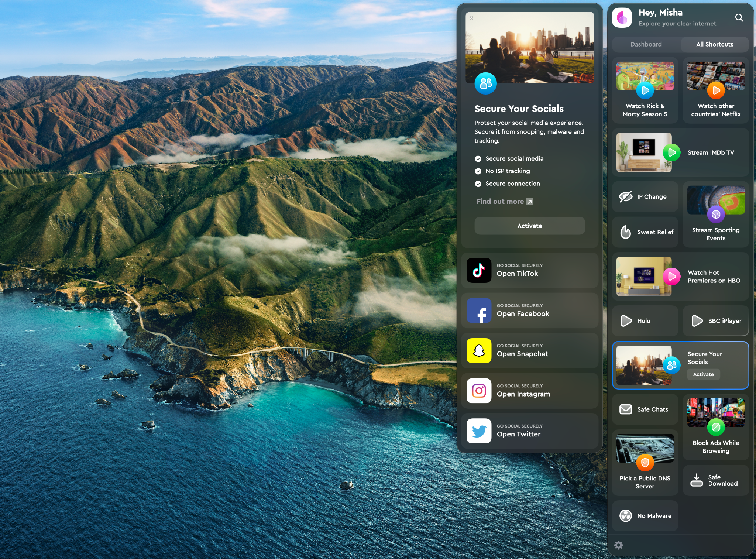Open Facebook via secure social shortcut

pyautogui.click(x=529, y=312)
